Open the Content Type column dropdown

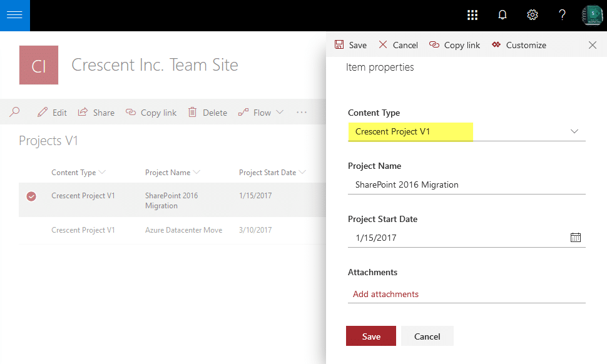point(103,172)
